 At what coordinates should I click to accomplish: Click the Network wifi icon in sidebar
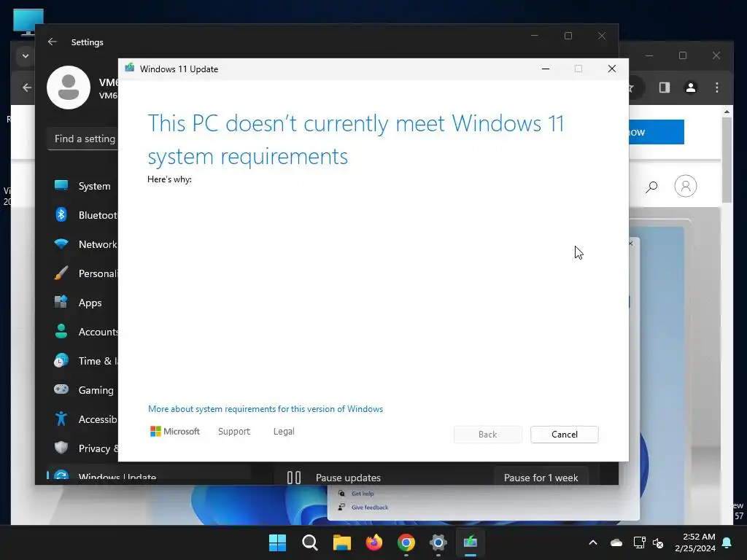click(61, 244)
